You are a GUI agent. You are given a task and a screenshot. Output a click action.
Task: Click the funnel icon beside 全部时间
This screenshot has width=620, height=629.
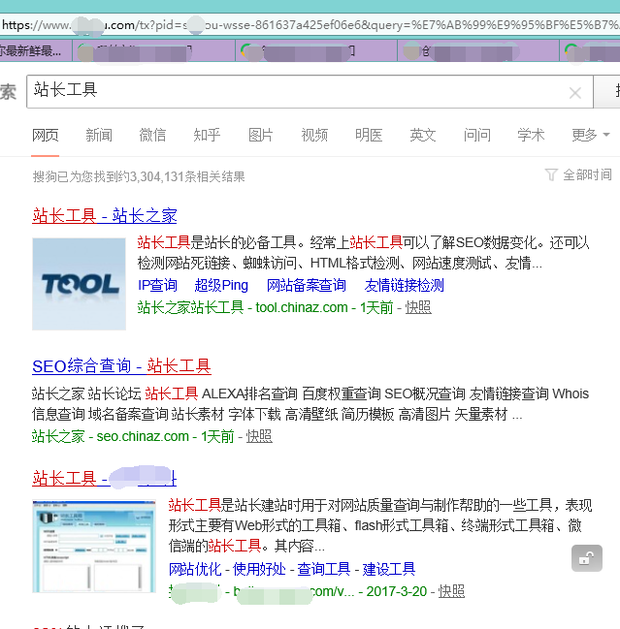(551, 175)
